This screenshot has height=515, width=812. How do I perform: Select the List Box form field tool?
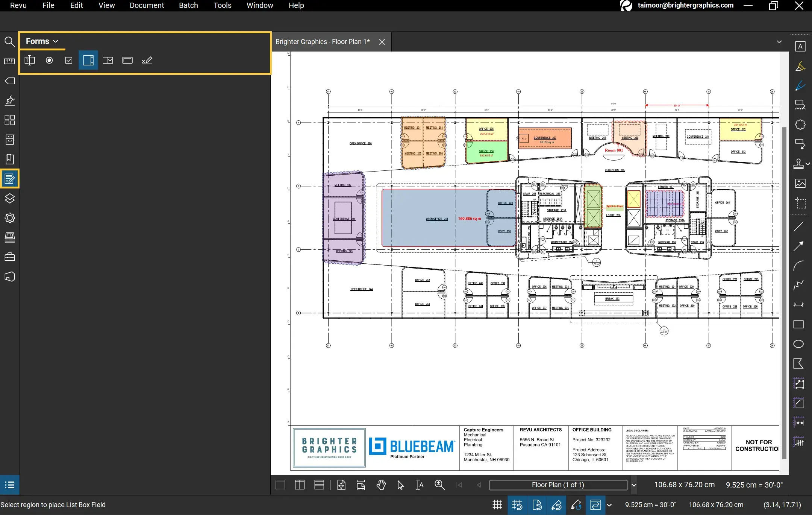coord(88,60)
